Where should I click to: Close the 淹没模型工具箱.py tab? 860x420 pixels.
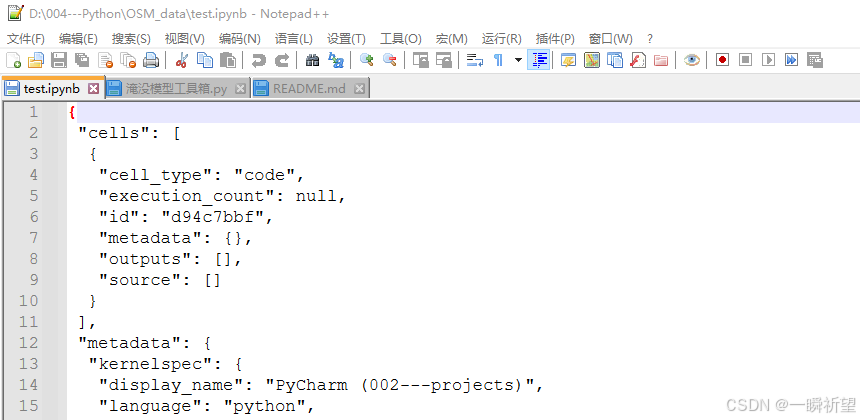(x=240, y=89)
